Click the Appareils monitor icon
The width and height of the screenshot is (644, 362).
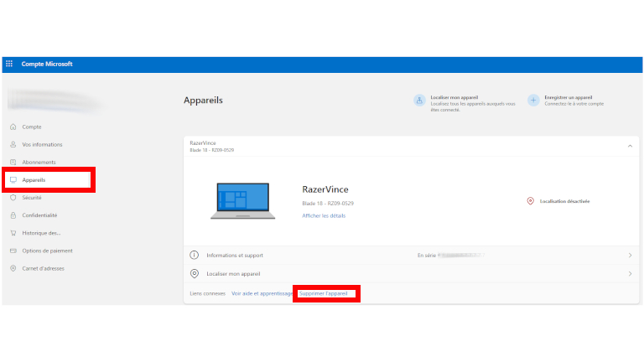coord(13,180)
